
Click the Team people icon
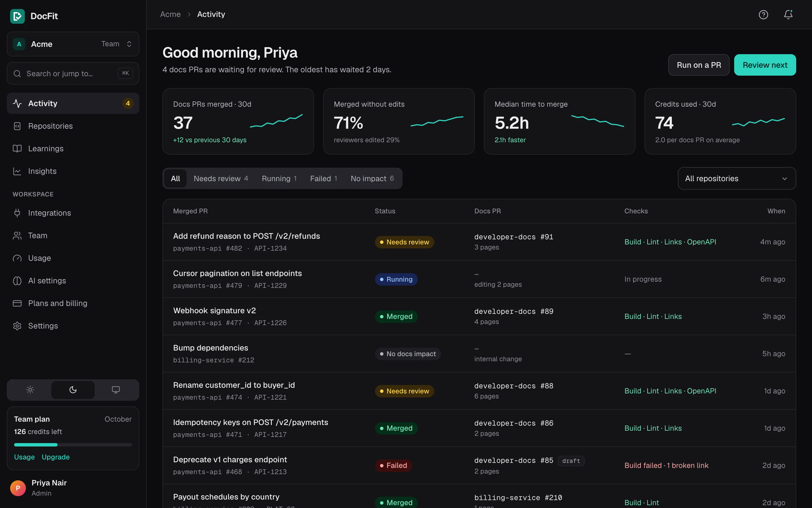point(17,236)
